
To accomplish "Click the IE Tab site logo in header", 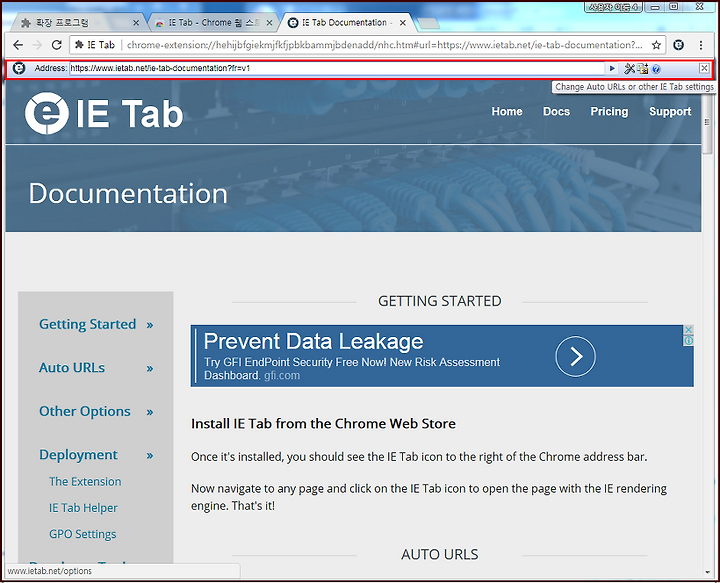I will tap(104, 113).
